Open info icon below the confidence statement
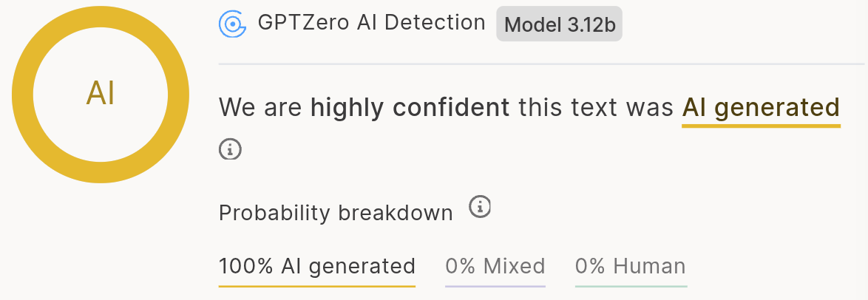Image resolution: width=868 pixels, height=300 pixels. pyautogui.click(x=231, y=149)
